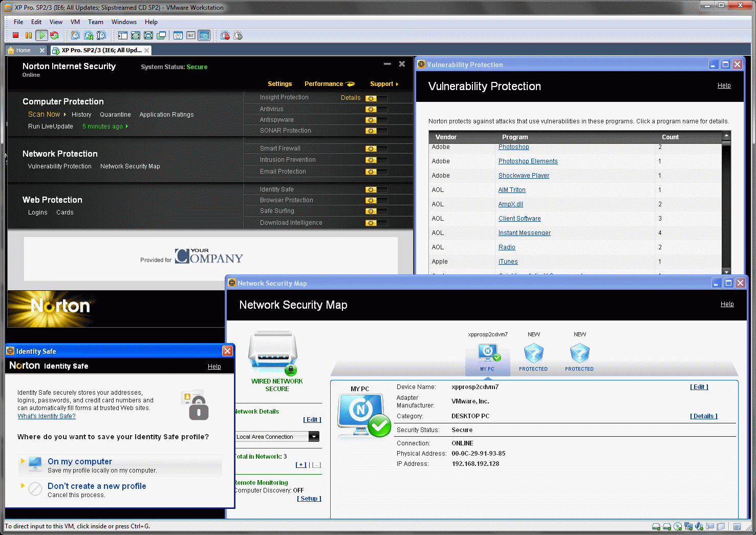Pause the VM with the Suspend icon
This screenshot has width=756, height=535.
pyautogui.click(x=29, y=35)
